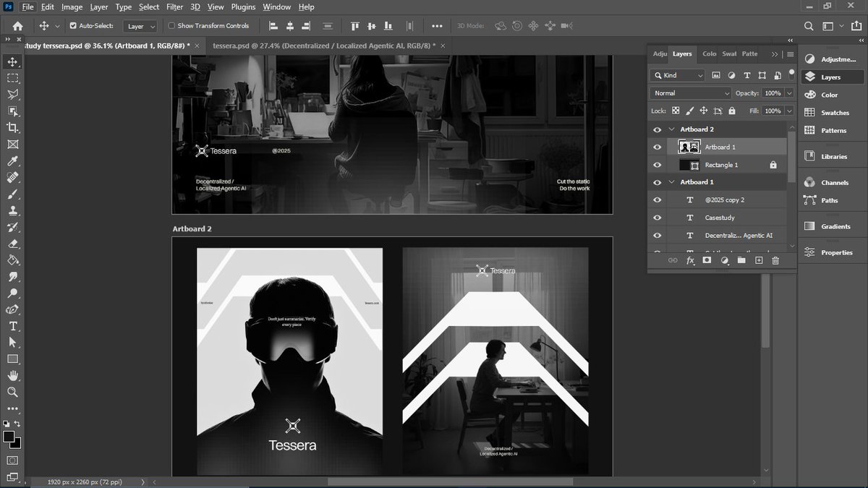Select the Pen tool
Screen dimensions: 868x488
tap(12, 309)
